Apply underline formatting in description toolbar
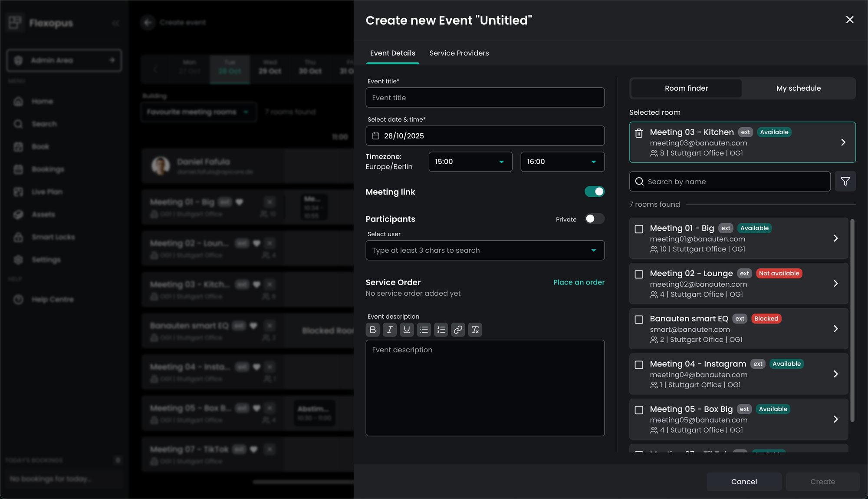 point(407,330)
